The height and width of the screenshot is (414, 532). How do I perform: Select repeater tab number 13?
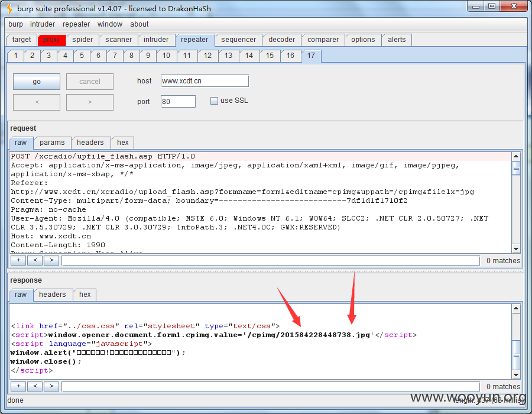(228, 56)
